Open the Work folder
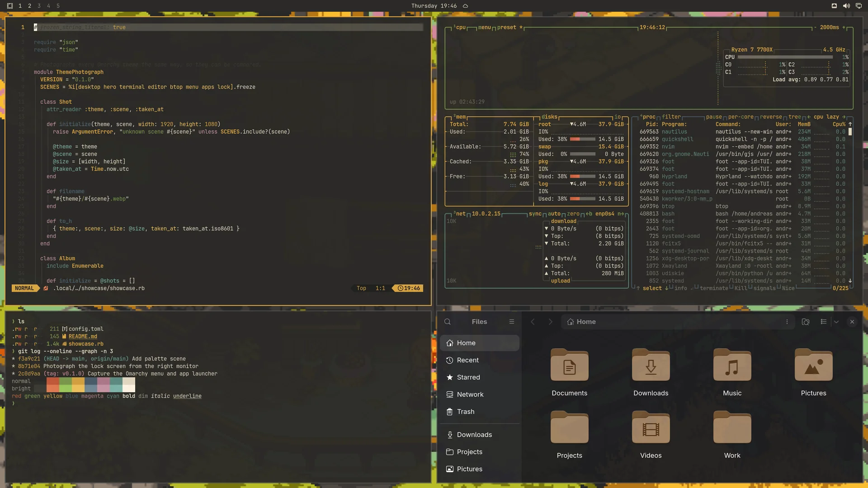Image resolution: width=868 pixels, height=488 pixels. pyautogui.click(x=732, y=435)
